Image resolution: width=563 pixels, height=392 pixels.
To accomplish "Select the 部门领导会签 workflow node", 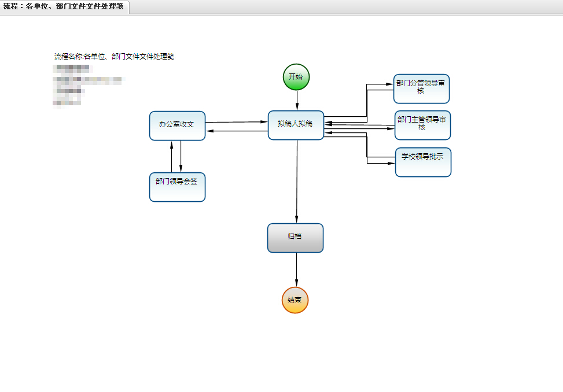I will tap(177, 187).
